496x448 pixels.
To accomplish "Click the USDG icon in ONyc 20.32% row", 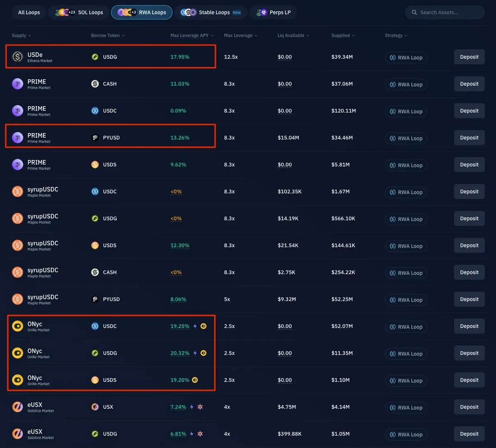I will (x=95, y=353).
